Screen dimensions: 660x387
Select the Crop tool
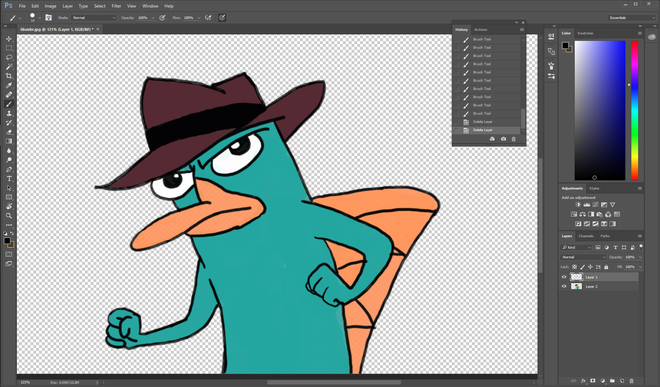coord(9,76)
